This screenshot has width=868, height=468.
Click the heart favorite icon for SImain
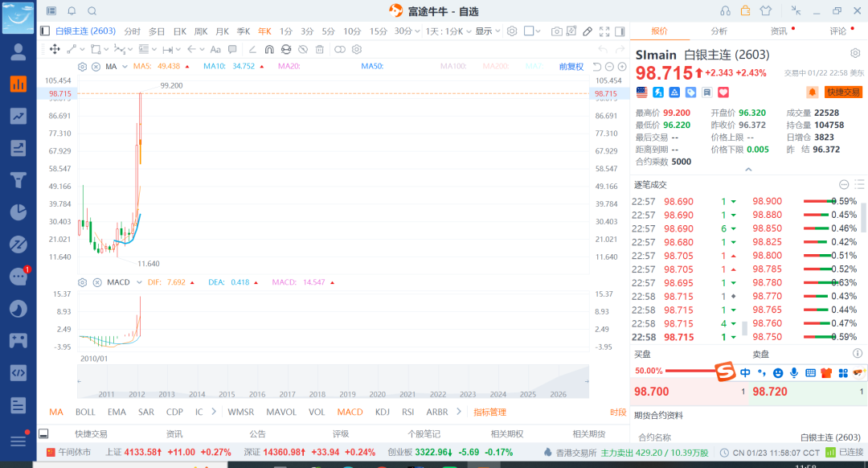[x=723, y=92]
